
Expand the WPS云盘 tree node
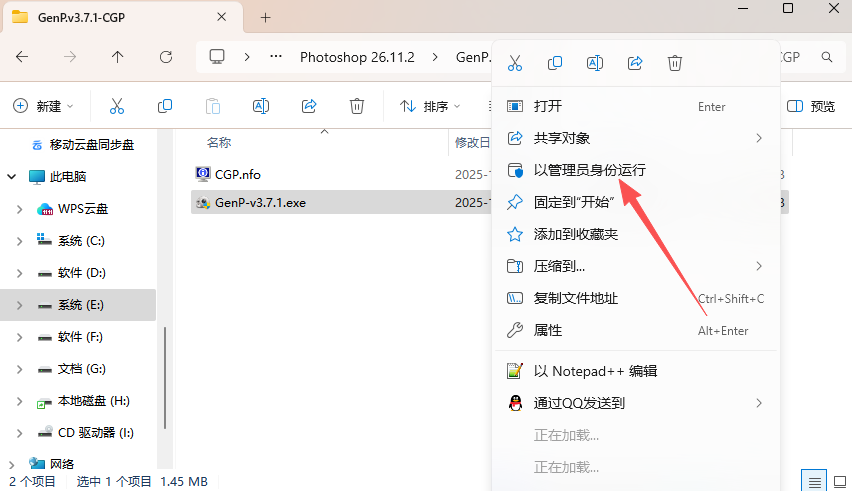[x=20, y=209]
